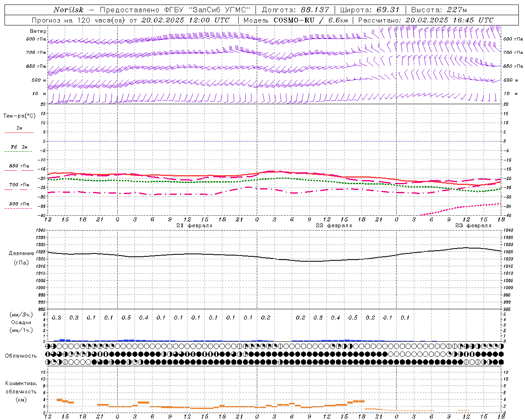Click pink dash-dot sample under '700 гПа' legend
The width and height of the screenshot is (525, 420).
click(18, 189)
